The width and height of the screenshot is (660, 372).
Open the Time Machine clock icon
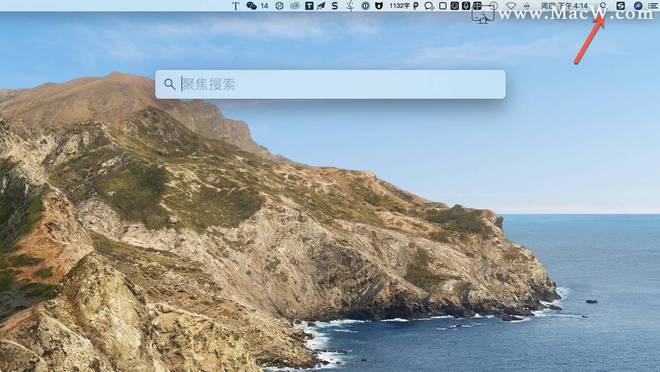[494, 5]
